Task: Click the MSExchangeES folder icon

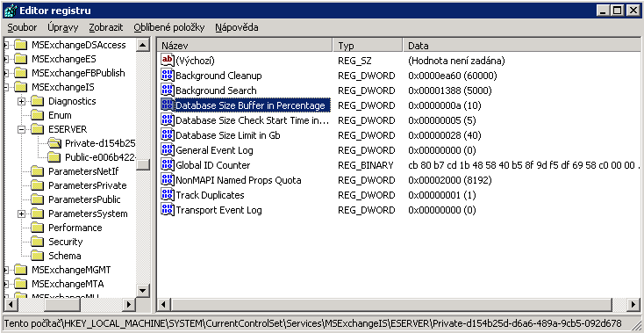Action: (x=20, y=59)
